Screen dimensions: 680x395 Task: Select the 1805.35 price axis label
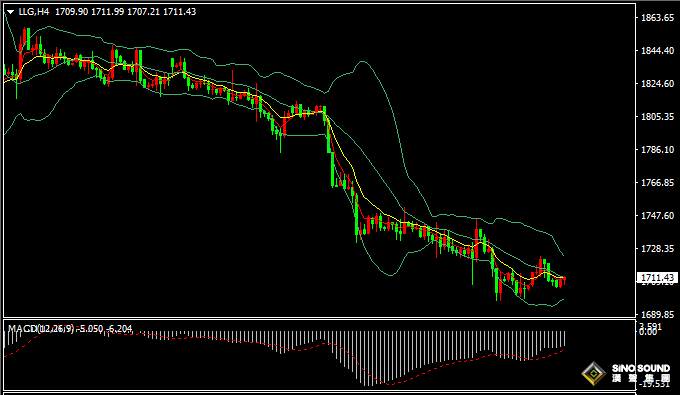(x=657, y=117)
